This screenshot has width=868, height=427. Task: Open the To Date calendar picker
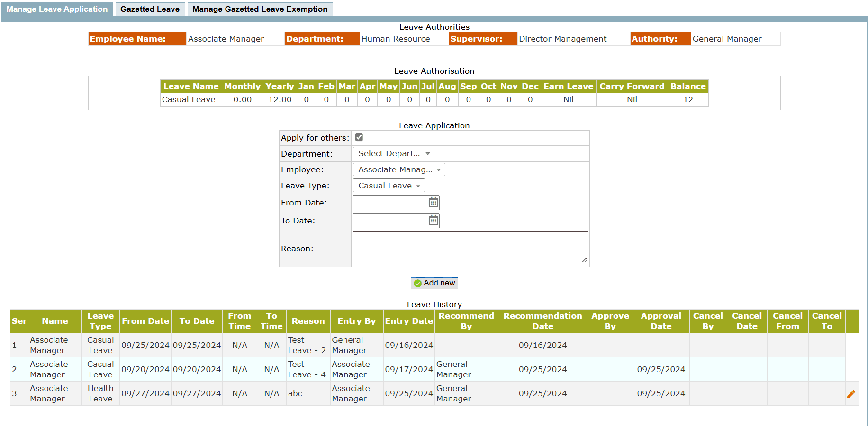click(433, 221)
